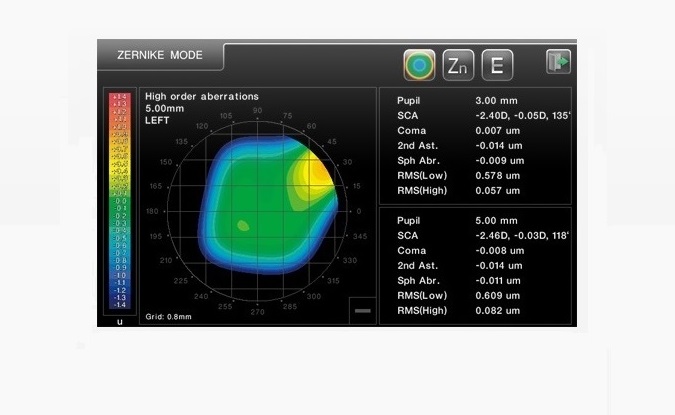Click the minus button below the map
Screen dimensions: 675x415
(x=362, y=310)
